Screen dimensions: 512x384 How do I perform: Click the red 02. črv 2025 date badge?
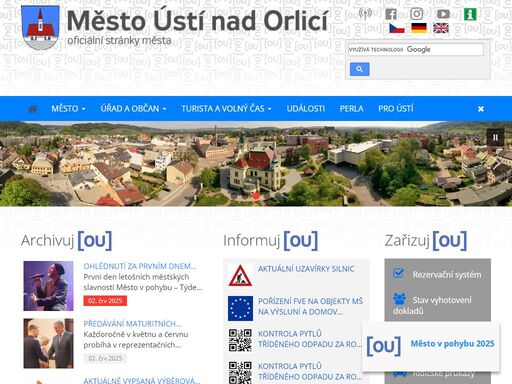click(x=105, y=301)
